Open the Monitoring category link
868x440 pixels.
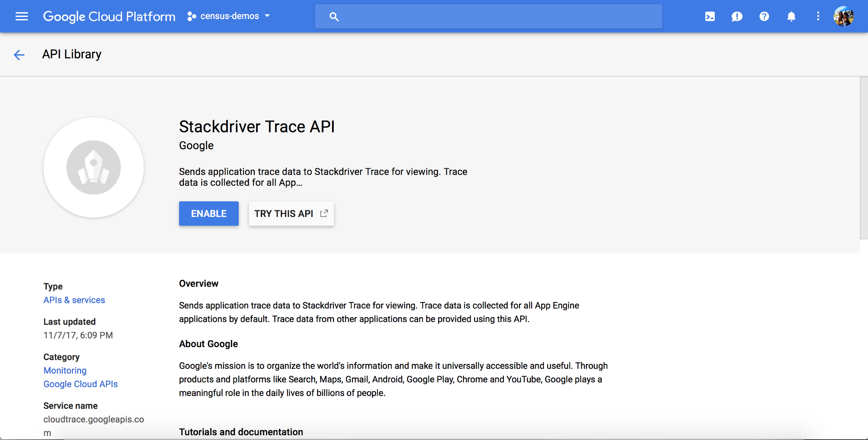pos(65,371)
